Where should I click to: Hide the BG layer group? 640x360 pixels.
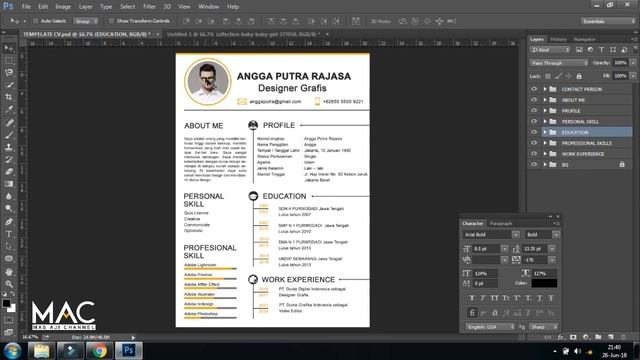[x=534, y=164]
